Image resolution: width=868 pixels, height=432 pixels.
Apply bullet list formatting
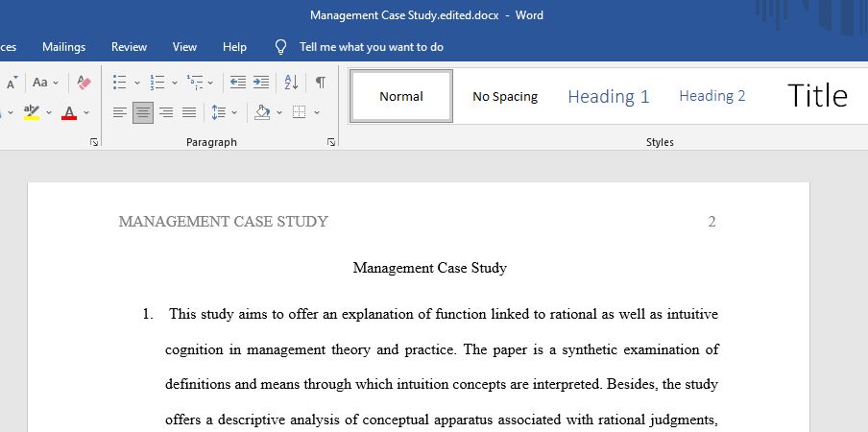(x=120, y=83)
